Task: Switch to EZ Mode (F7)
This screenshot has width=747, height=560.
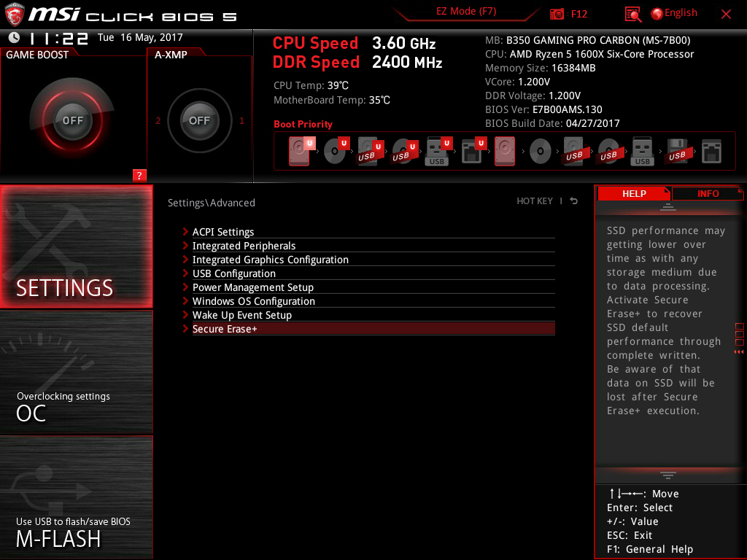Action: (466, 12)
